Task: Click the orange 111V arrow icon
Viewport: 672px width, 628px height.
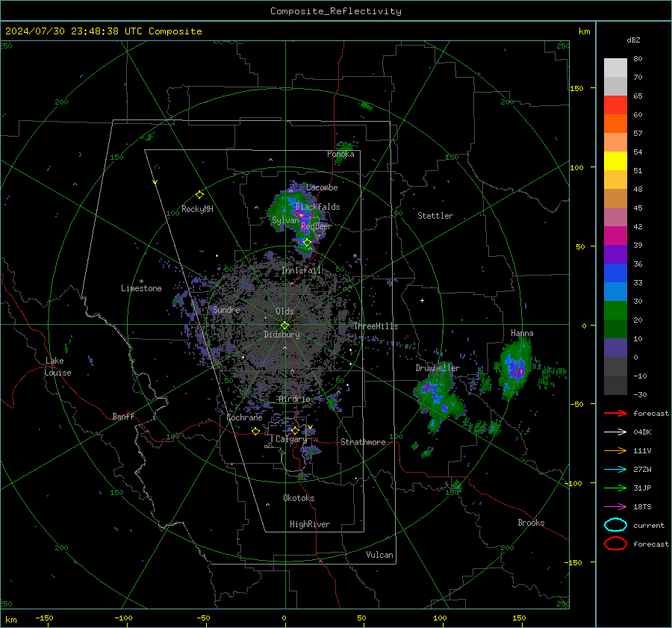Action: [615, 450]
